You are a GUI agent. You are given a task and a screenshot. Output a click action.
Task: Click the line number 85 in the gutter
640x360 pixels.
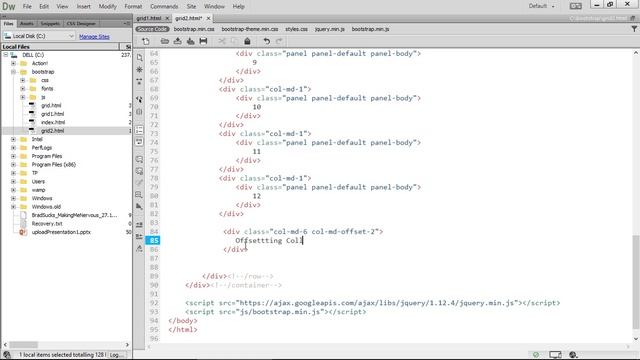pyautogui.click(x=153, y=240)
